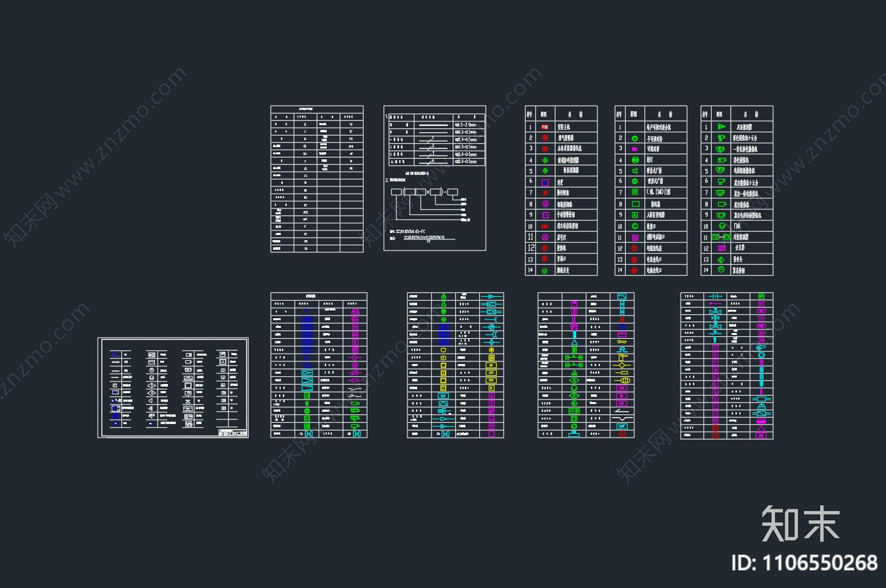Open the white-framed symbol sheet at far left
Viewport: 886px width, 588px height.
(173, 387)
